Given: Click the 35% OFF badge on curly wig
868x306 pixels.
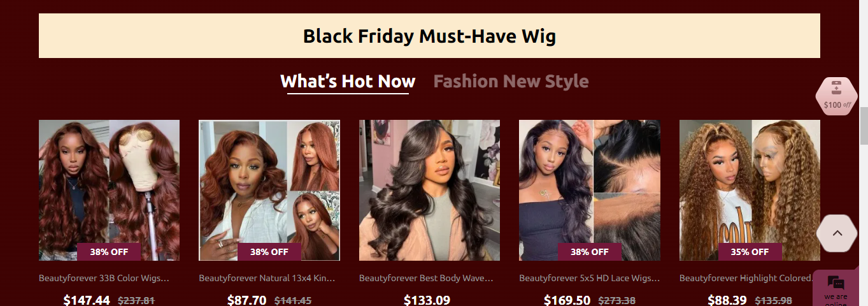Looking at the screenshot, I should point(750,252).
